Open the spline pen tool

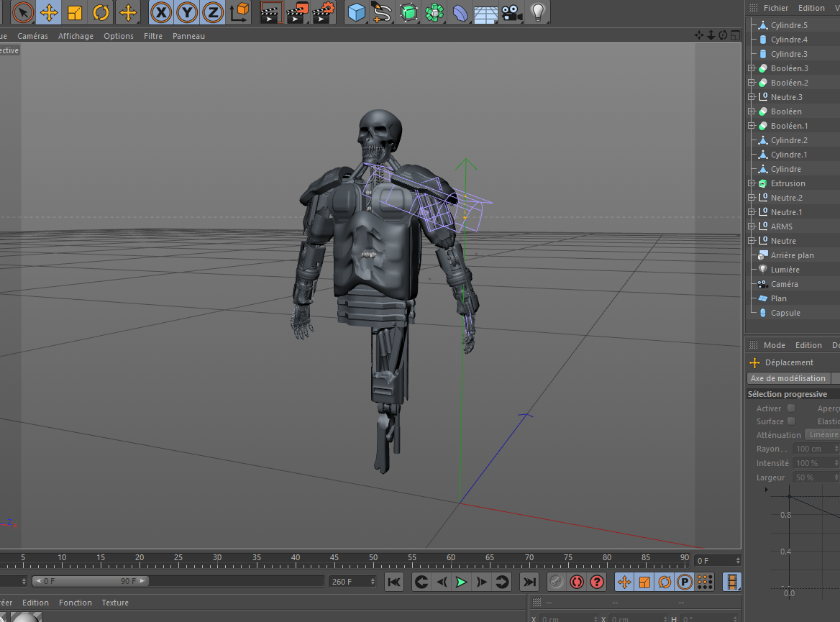click(382, 12)
